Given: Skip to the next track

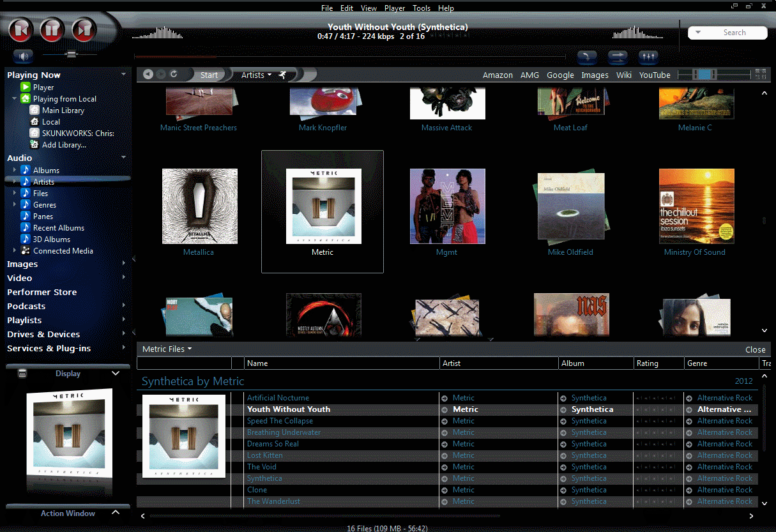Looking at the screenshot, I should (84, 29).
